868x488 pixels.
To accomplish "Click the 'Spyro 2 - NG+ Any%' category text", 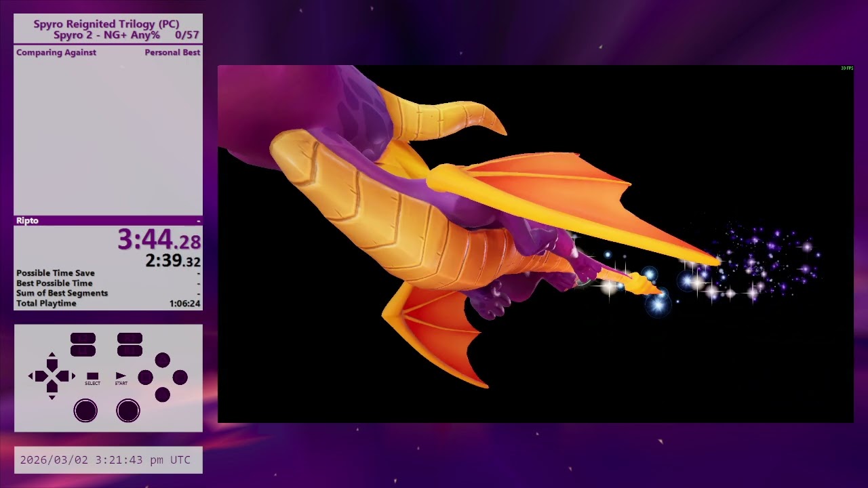I will pos(106,35).
